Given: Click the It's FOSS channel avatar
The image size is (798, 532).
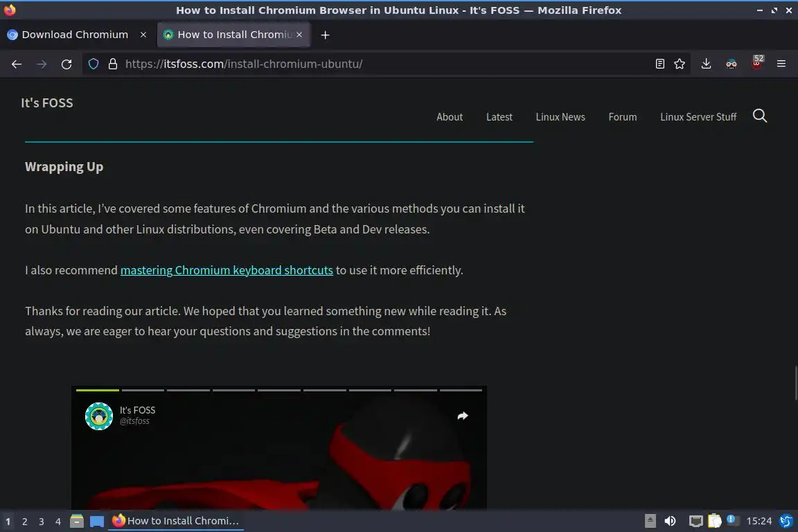Looking at the screenshot, I should (99, 416).
